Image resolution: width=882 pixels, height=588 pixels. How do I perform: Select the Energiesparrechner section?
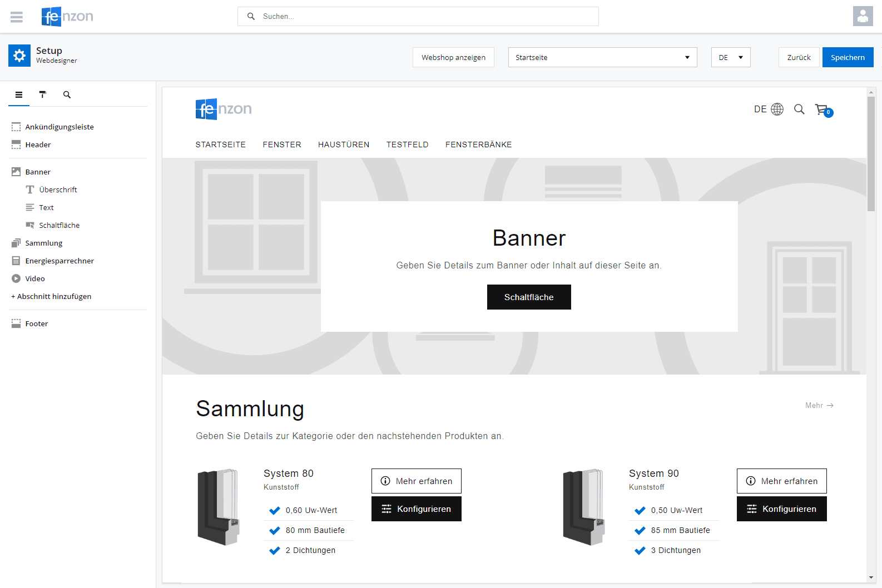(60, 261)
